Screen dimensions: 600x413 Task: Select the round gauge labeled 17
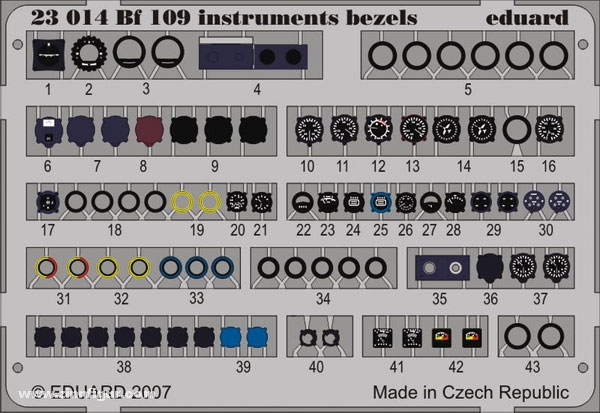pyautogui.click(x=46, y=202)
